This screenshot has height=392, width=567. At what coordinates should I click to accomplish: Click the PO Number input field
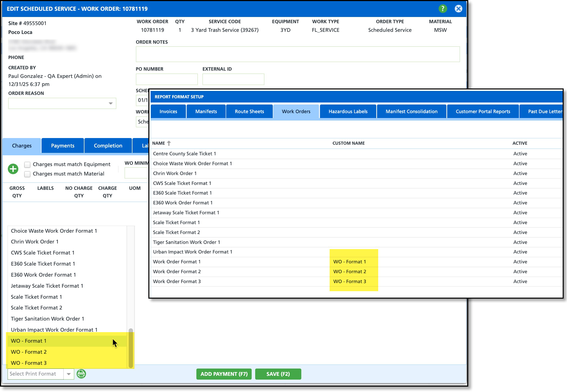coord(166,79)
